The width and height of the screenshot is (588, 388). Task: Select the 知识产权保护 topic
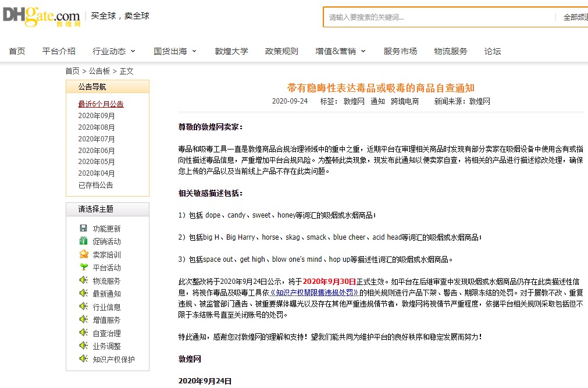tap(113, 359)
